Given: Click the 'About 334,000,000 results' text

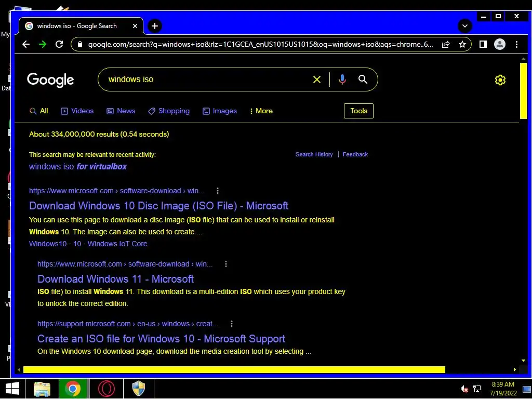Looking at the screenshot, I should coord(99,135).
